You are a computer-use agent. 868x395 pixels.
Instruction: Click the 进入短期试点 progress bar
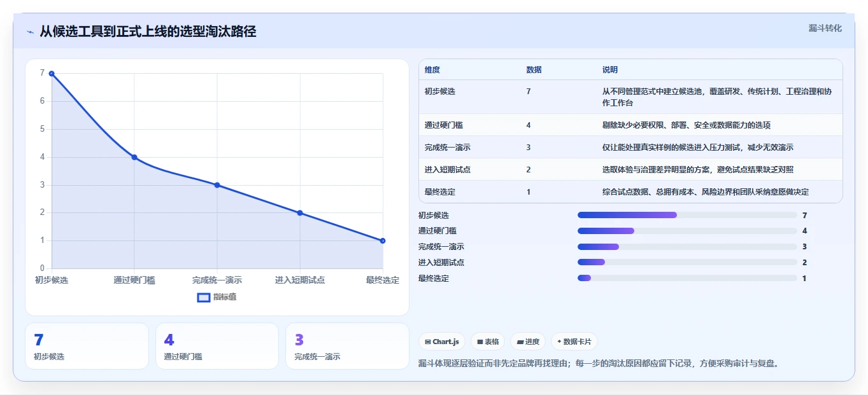point(687,262)
